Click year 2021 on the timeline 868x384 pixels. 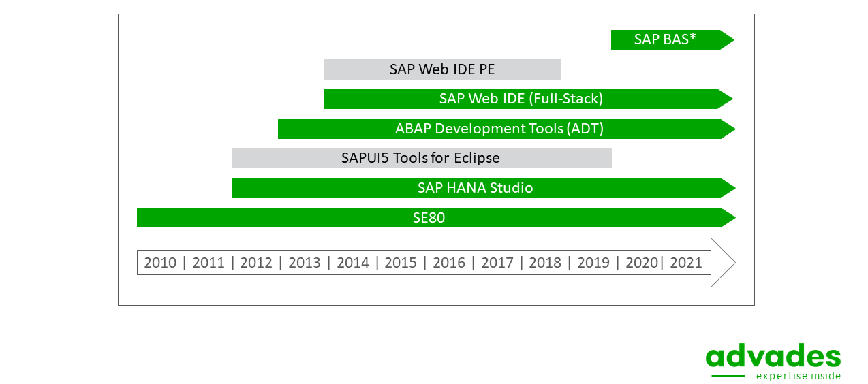click(686, 263)
